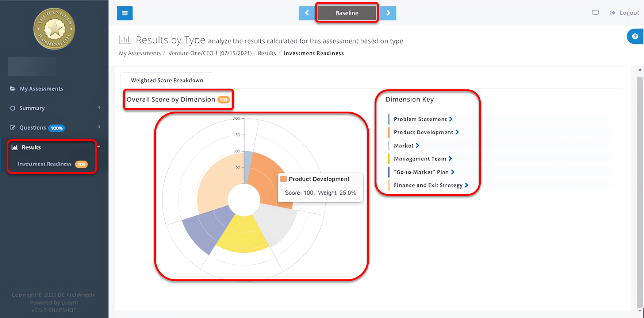Click the Baseline button

(346, 13)
